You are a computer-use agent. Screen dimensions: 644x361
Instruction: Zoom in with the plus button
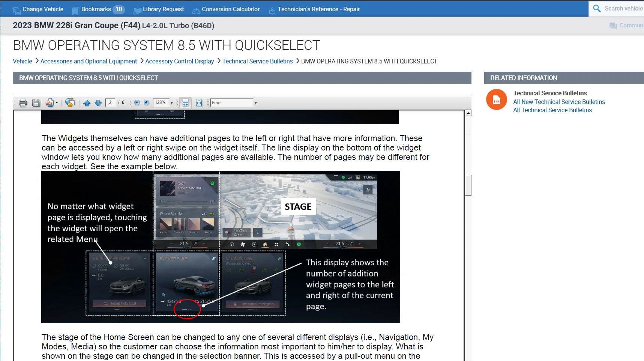tap(147, 103)
